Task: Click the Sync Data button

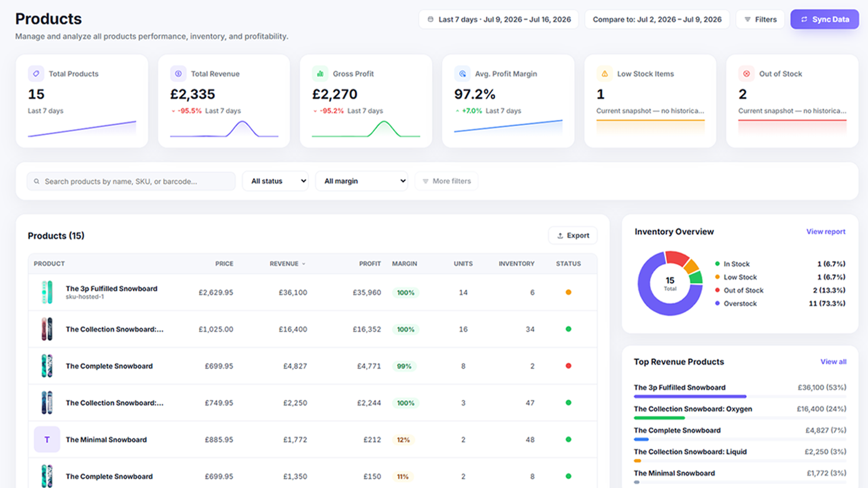Action: pos(825,20)
